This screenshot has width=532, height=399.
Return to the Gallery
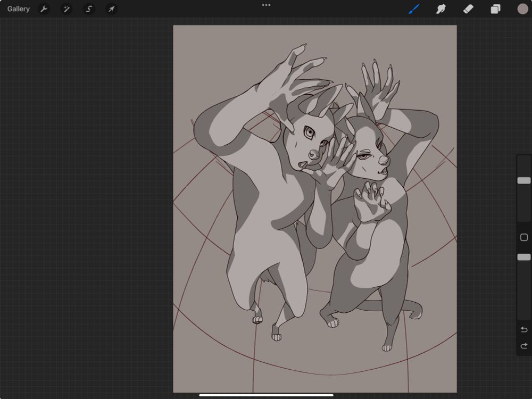click(x=18, y=9)
